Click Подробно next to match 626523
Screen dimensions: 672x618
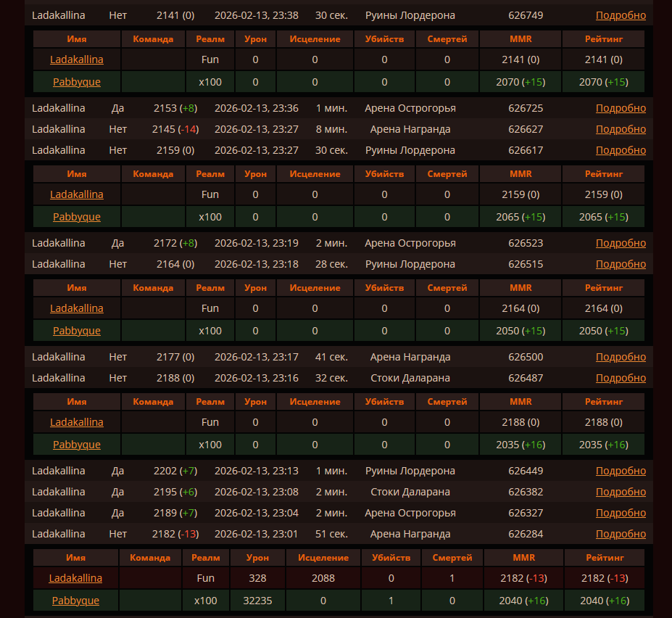coord(621,243)
